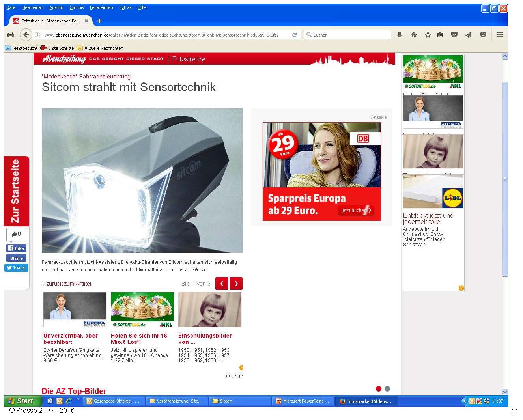Viewport: 523px width, 420px height.
Task: Open the chat smiley icon
Action: pos(483,35)
